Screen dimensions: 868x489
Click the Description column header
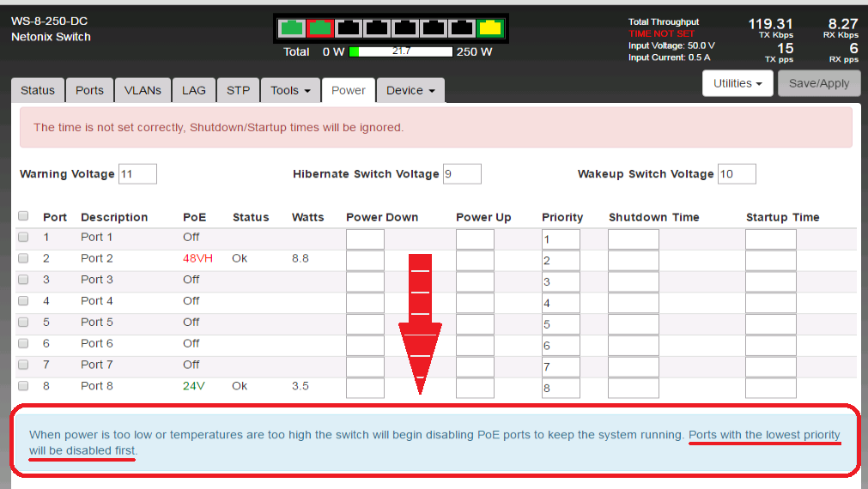pos(114,217)
